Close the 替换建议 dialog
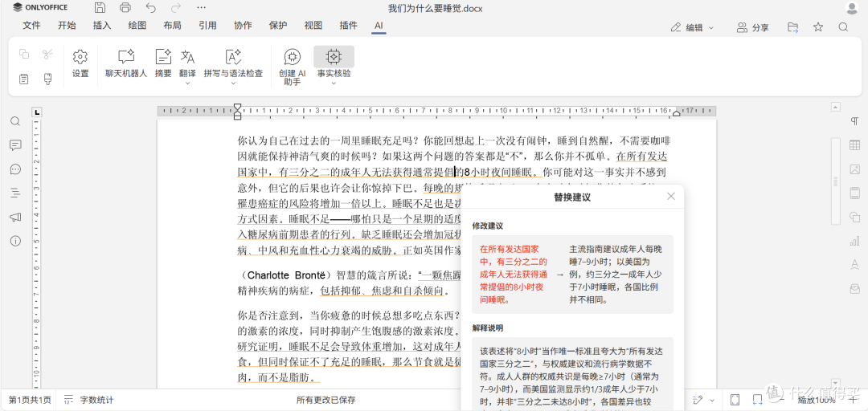The image size is (868, 411). [x=671, y=197]
